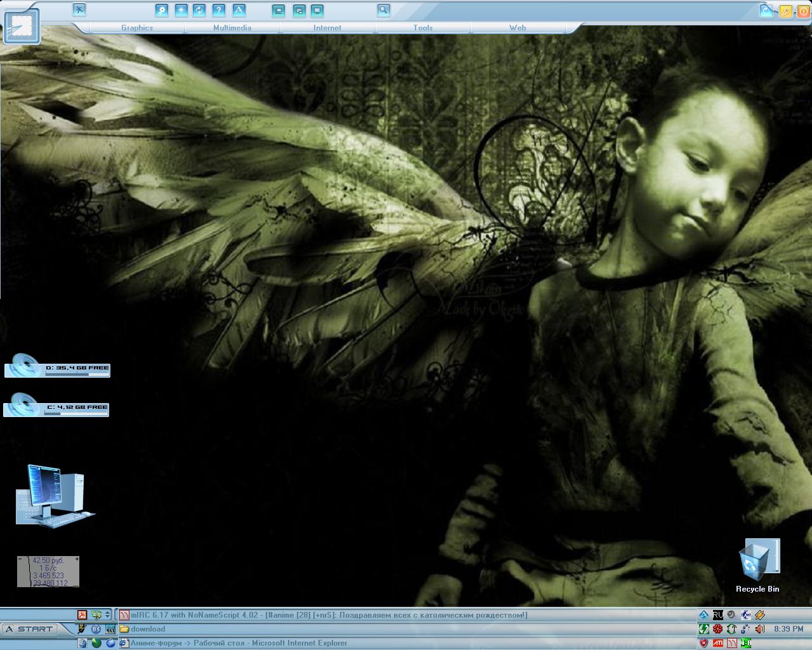The width and height of the screenshot is (812, 650).
Task: Open the Recycle Bin
Action: (758, 566)
